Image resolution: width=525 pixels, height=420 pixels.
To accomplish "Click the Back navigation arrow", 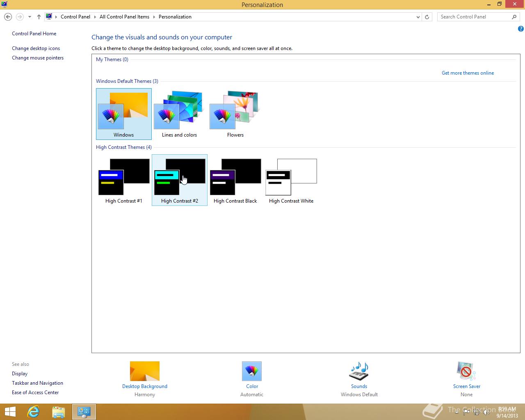I will click(8, 17).
